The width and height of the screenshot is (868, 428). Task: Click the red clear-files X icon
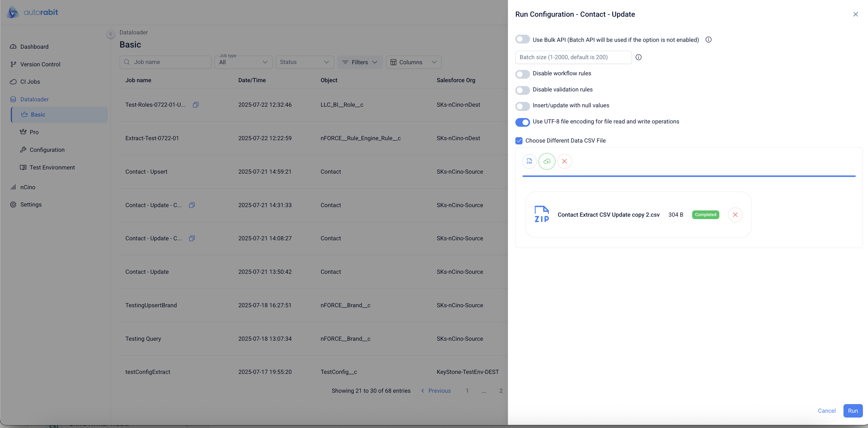(x=564, y=161)
